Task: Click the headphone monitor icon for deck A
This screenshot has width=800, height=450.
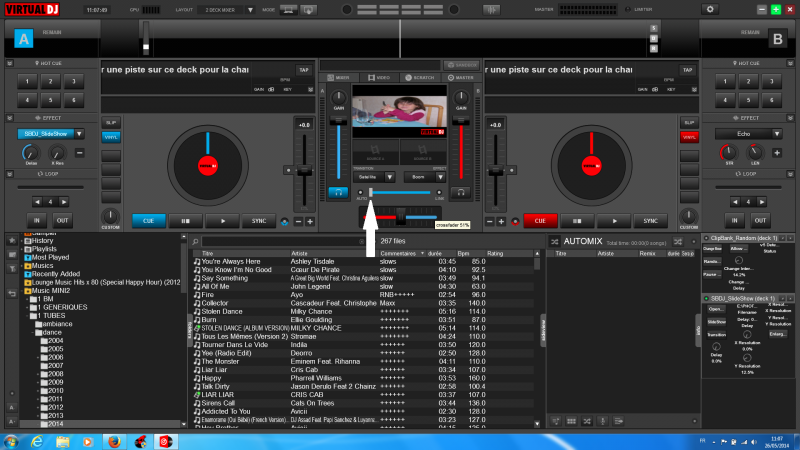Action: coord(340,190)
